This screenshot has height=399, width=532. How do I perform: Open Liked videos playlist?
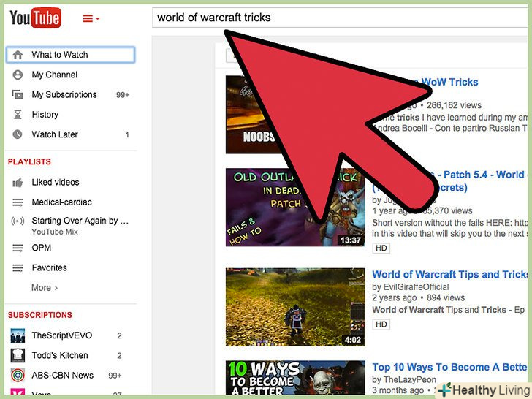[x=56, y=182]
